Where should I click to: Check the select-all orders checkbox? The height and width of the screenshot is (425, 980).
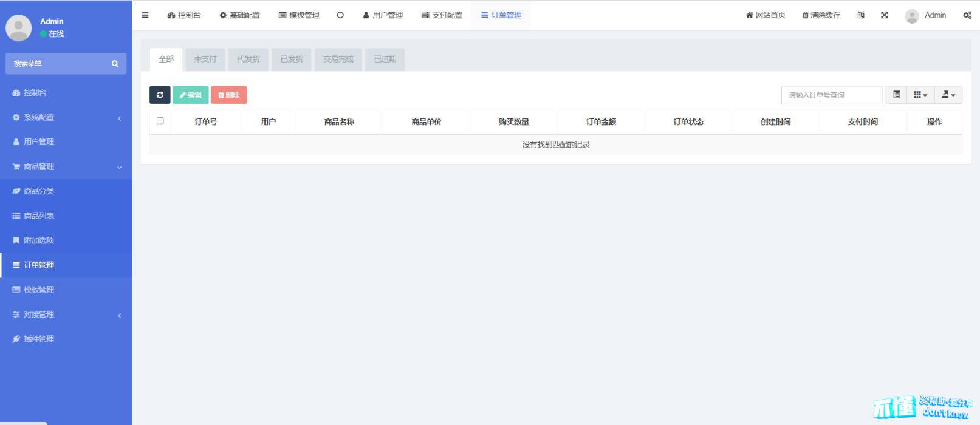coord(160,121)
